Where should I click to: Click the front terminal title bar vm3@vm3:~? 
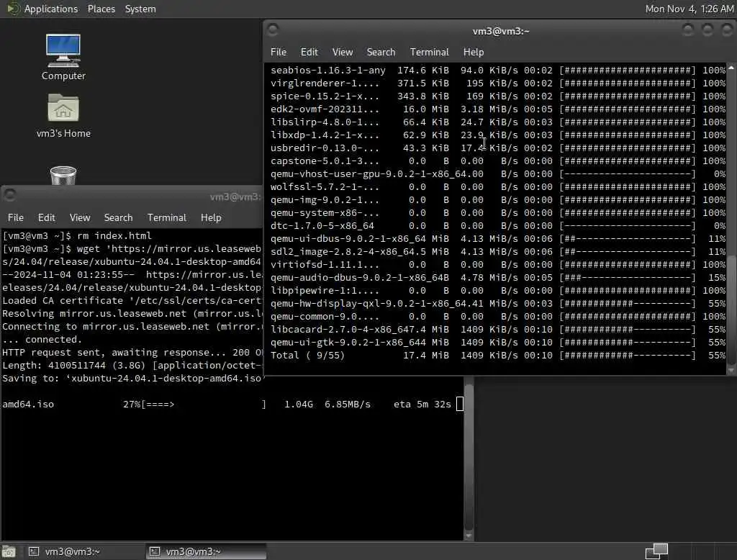[501, 31]
